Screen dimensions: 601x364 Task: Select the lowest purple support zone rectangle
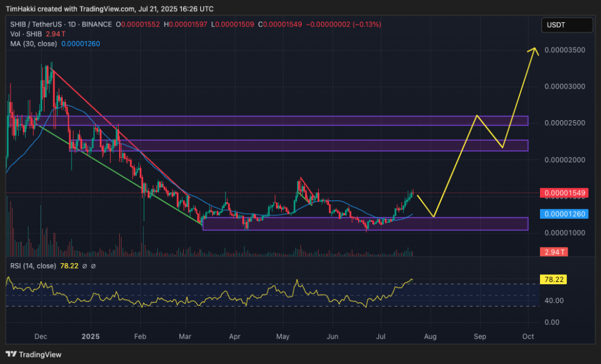tap(364, 223)
